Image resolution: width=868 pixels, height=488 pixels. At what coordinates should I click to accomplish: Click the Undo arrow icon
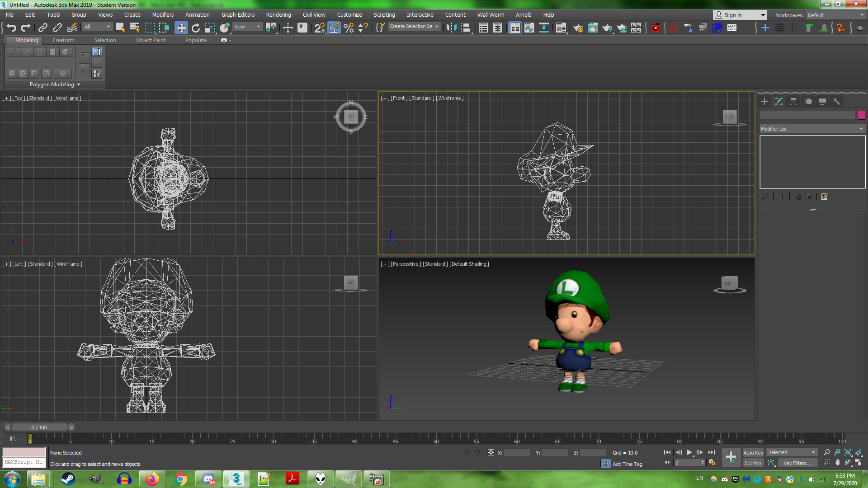point(11,28)
